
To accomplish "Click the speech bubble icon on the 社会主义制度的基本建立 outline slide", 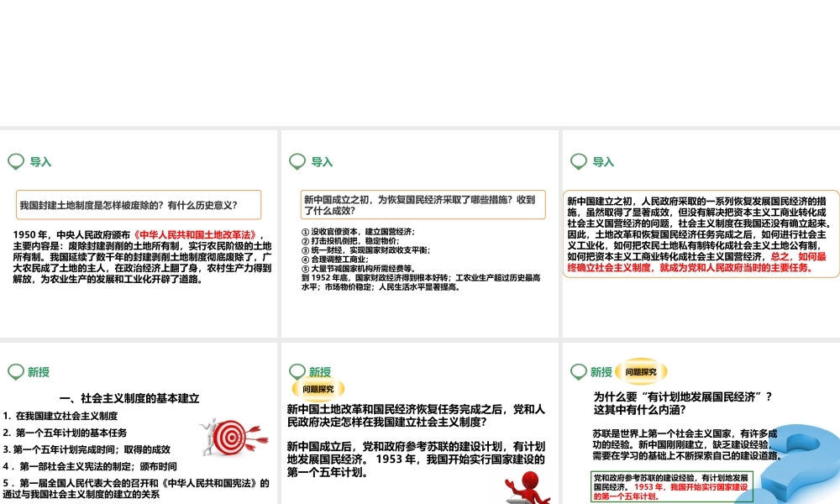I will pyautogui.click(x=16, y=372).
